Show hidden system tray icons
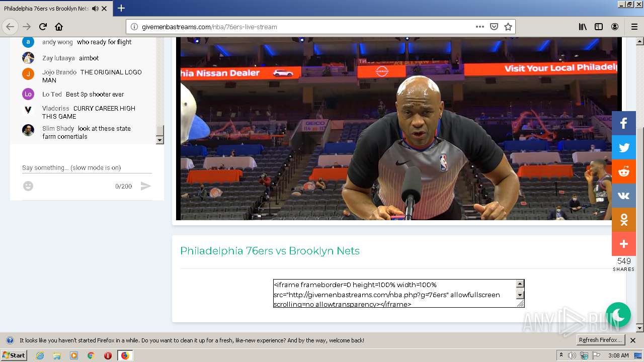644x362 pixels. (561, 355)
